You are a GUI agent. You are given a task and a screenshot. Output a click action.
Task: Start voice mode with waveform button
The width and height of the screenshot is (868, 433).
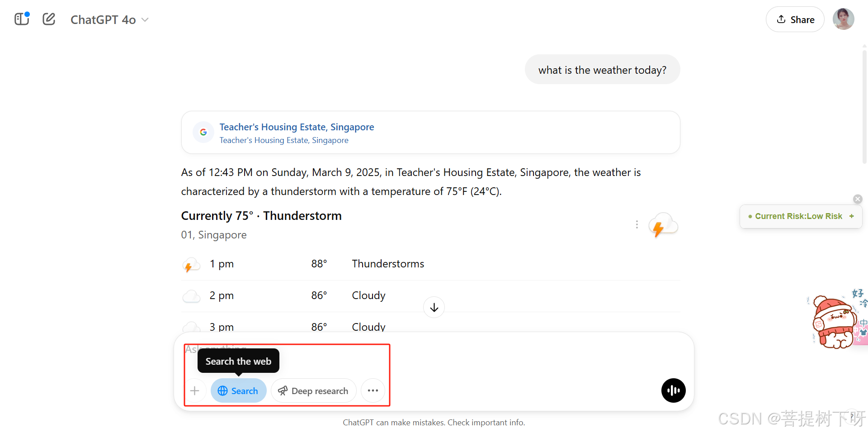pyautogui.click(x=673, y=390)
